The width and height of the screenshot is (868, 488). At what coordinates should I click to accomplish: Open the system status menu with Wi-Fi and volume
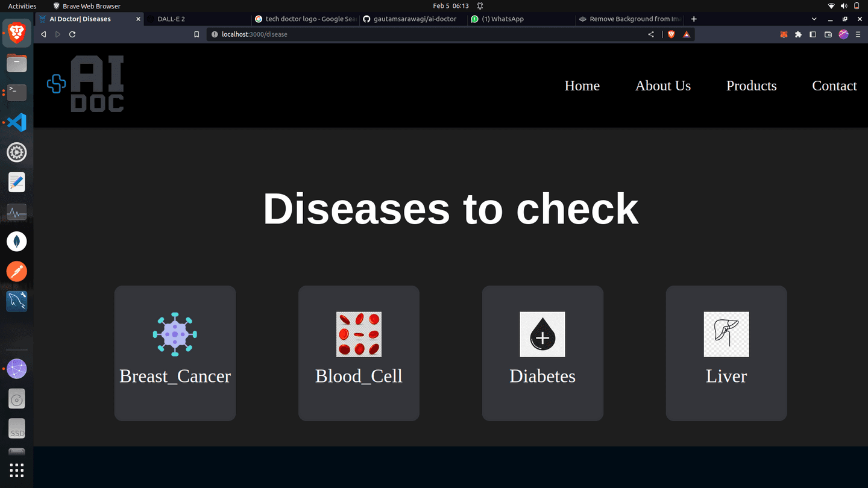point(844,6)
